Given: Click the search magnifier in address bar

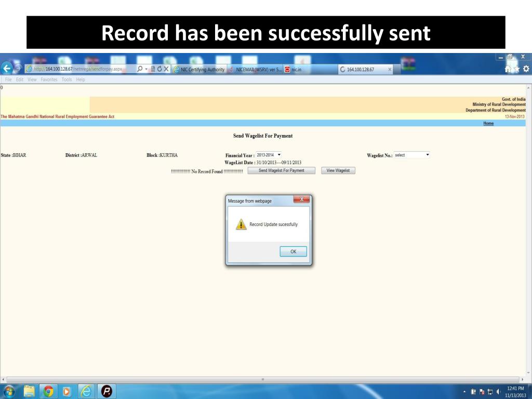Looking at the screenshot, I should (139, 69).
